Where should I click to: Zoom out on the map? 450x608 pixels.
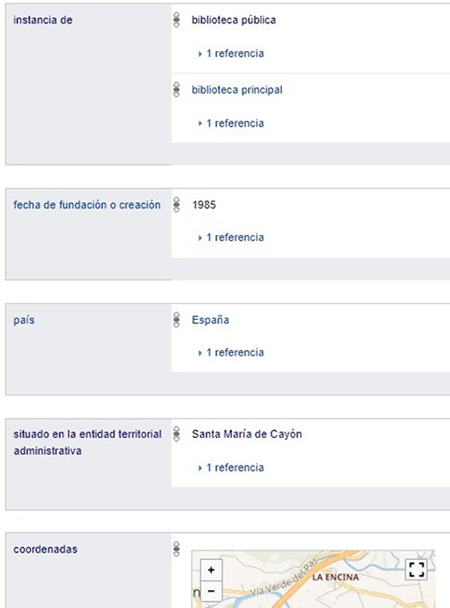211,591
